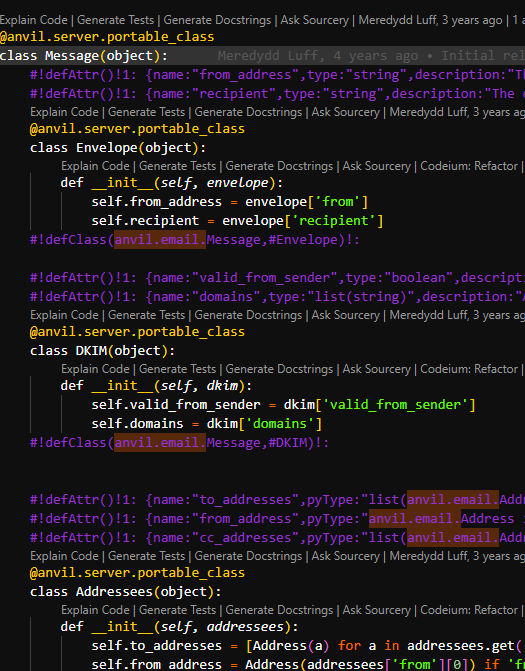This screenshot has height=671, width=525.
Task: Click defAttr comment named "valid_from_sender"
Action: (277, 278)
